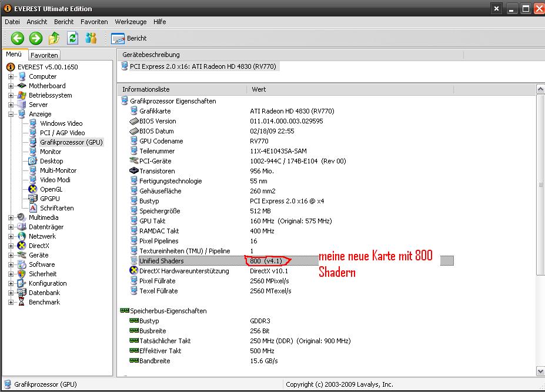
Task: Switch to the Favoriten tab in sidebar
Action: (x=44, y=55)
